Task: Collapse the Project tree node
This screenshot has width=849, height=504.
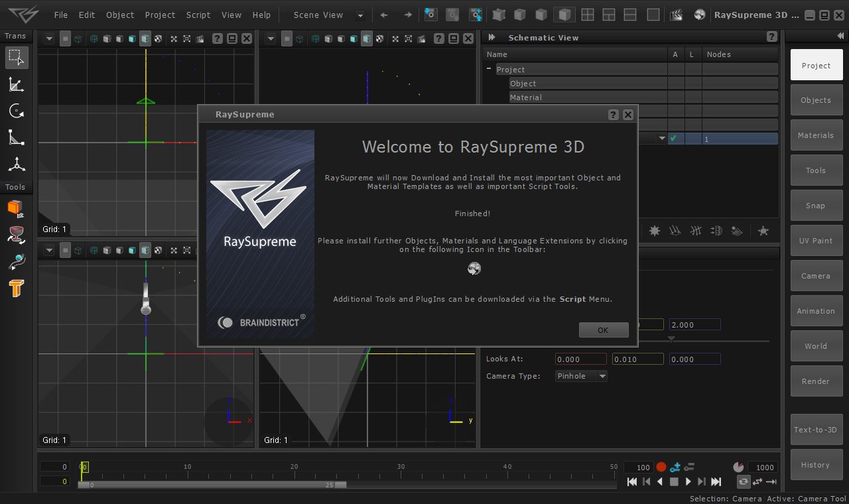Action: pos(489,69)
